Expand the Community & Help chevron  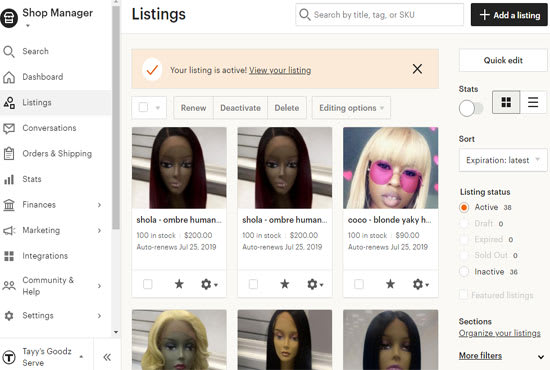pos(99,286)
